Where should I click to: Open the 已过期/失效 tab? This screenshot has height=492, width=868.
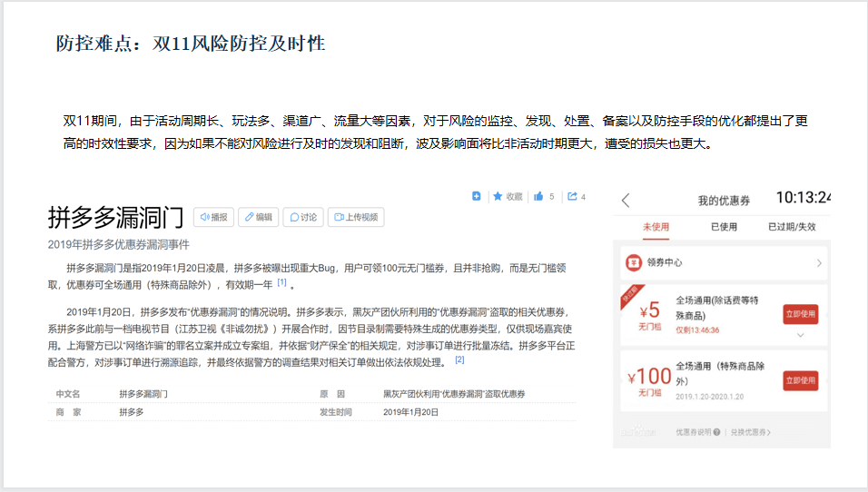click(x=792, y=227)
